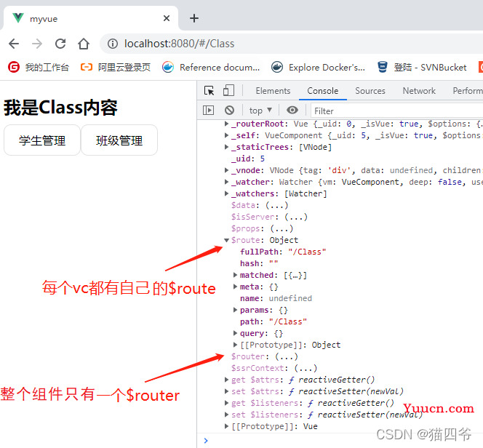Click the 我是Class内容 heading
The width and height of the screenshot is (483, 448).
point(60,108)
